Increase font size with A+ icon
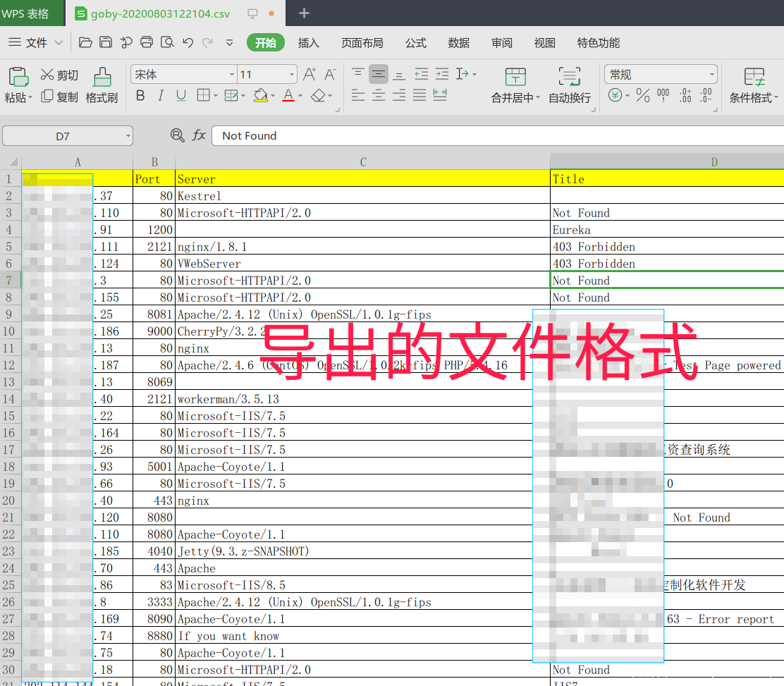The height and width of the screenshot is (686, 784). click(309, 74)
